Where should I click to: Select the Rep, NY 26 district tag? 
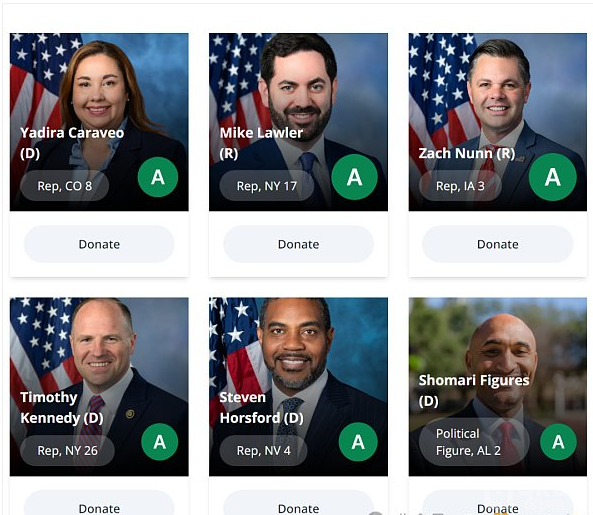(x=67, y=450)
